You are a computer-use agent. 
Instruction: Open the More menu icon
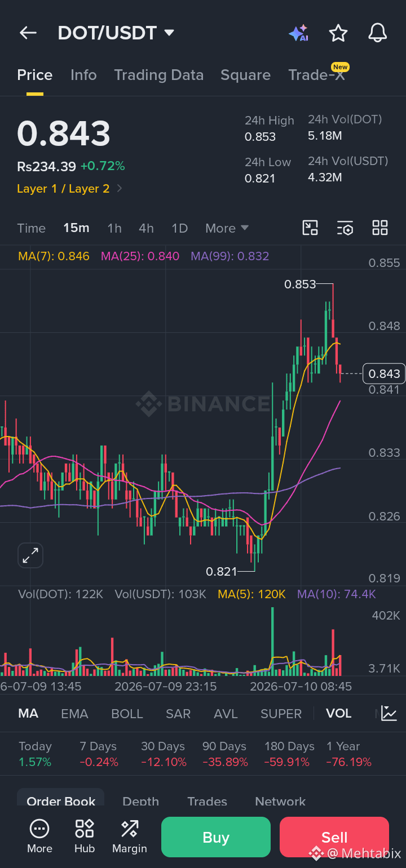[x=39, y=836]
